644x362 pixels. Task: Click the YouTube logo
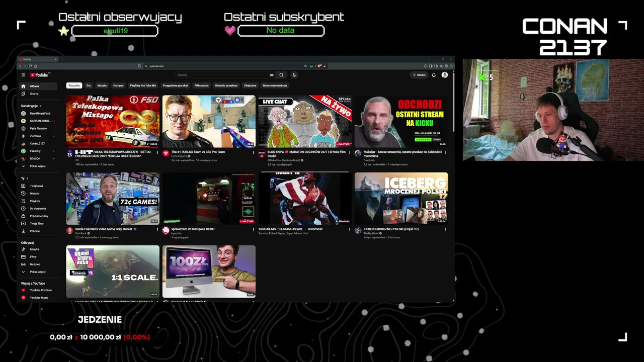pos(39,75)
